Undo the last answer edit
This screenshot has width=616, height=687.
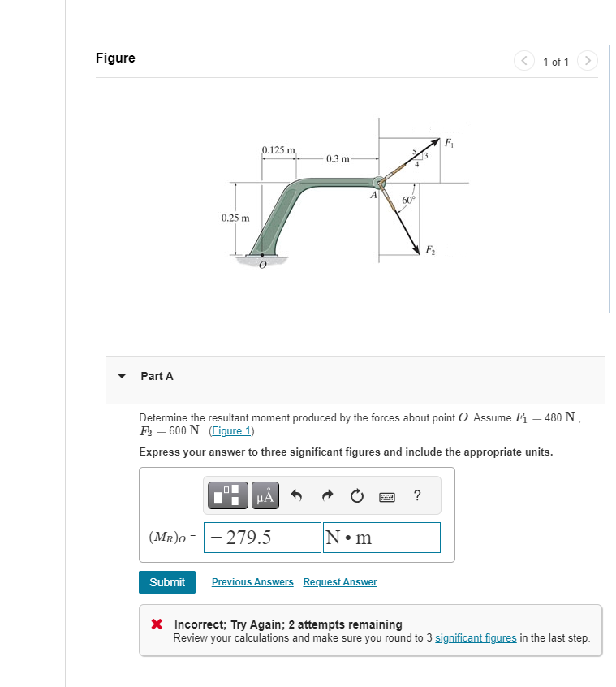tap(295, 495)
